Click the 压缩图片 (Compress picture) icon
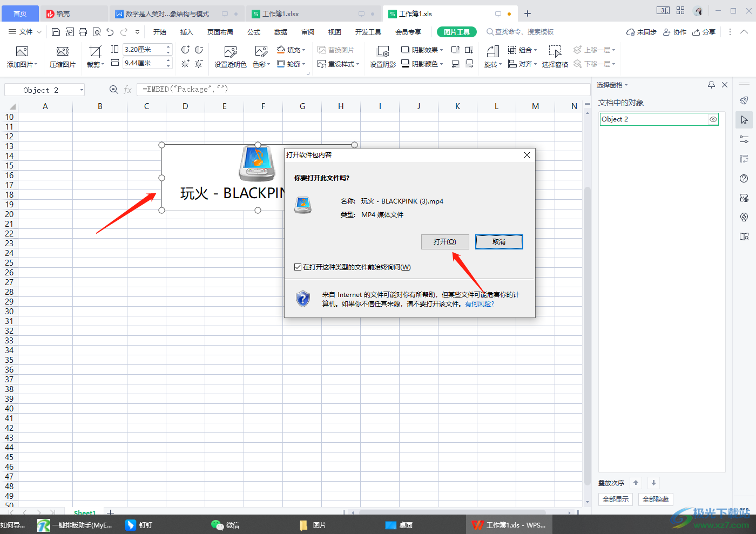The width and height of the screenshot is (756, 534). point(63,51)
